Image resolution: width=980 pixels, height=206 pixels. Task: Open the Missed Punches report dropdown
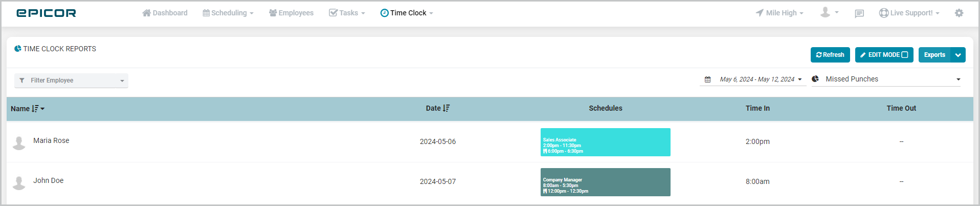click(886, 79)
